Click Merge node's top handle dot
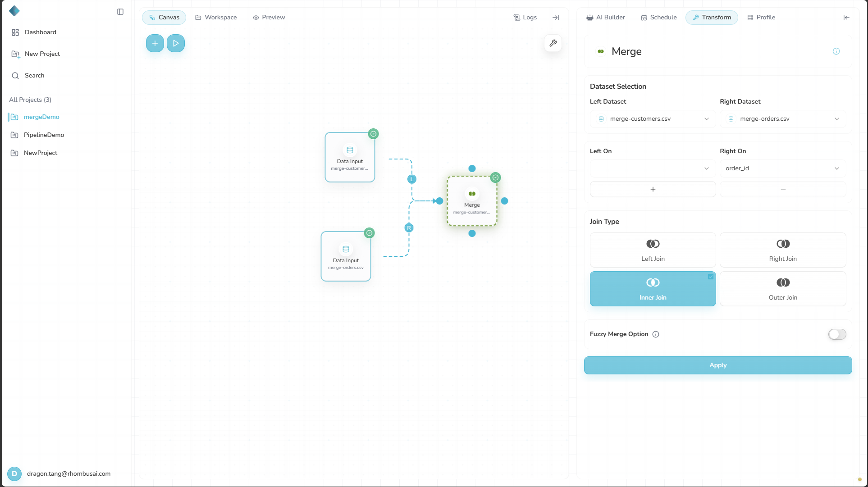868x487 pixels. pos(472,168)
